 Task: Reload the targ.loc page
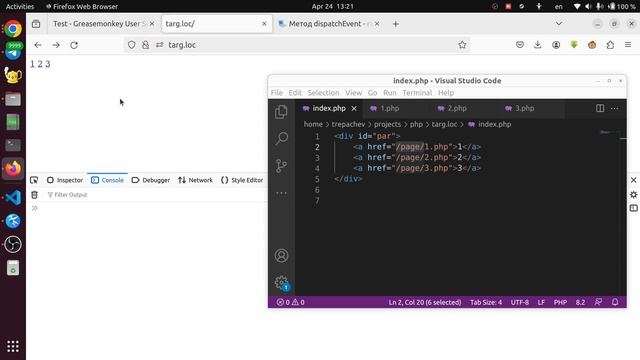click(x=74, y=45)
